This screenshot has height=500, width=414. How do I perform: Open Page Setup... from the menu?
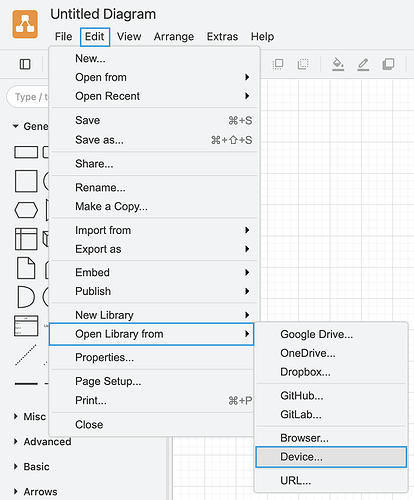(x=152, y=381)
